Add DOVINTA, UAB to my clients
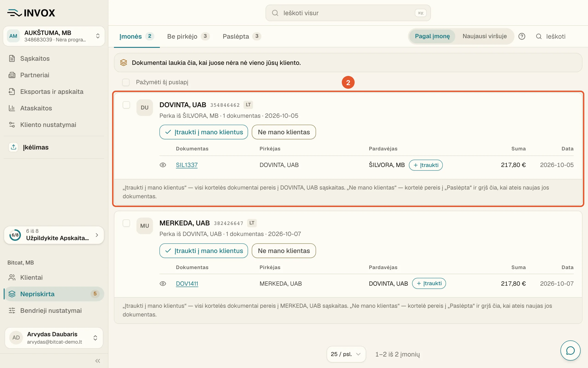The height and width of the screenshot is (368, 588). 204,132
